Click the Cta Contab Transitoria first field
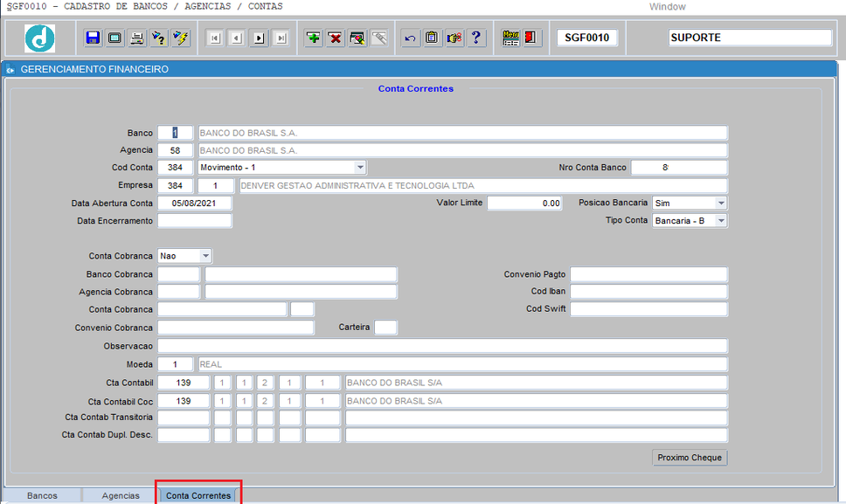 pos(184,418)
